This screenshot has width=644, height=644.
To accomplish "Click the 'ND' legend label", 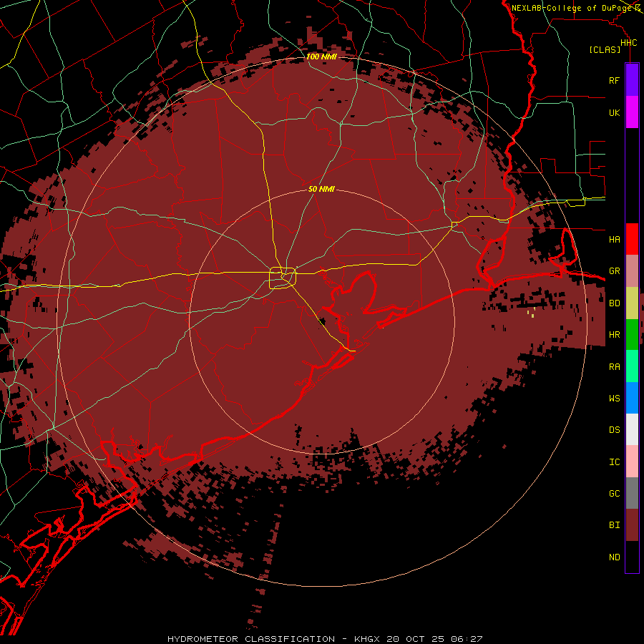I will 614,557.
